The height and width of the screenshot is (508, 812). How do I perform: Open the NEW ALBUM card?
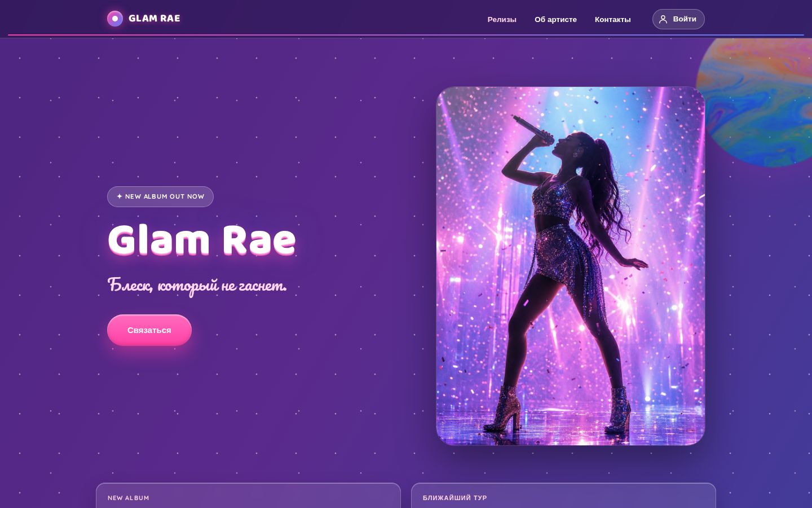(248, 496)
